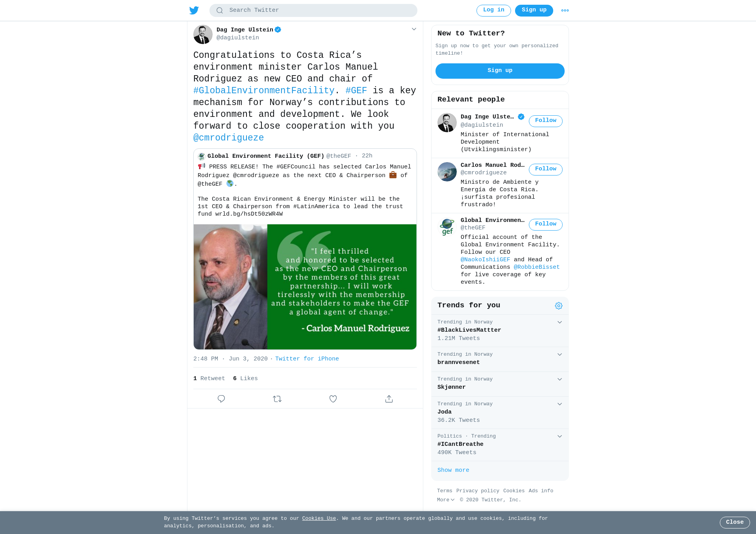Expand the tweet options chevron
Image resolution: width=756 pixels, height=534 pixels.
414,29
